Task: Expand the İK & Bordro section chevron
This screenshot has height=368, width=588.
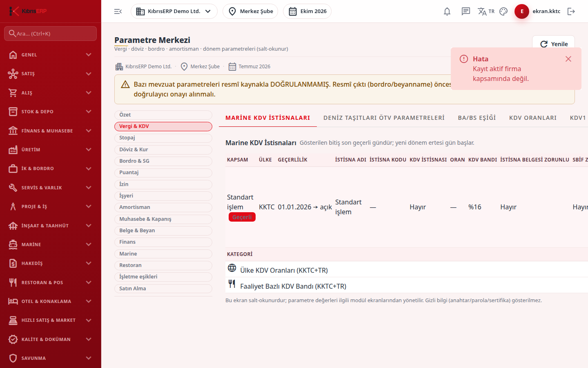Action: click(89, 168)
